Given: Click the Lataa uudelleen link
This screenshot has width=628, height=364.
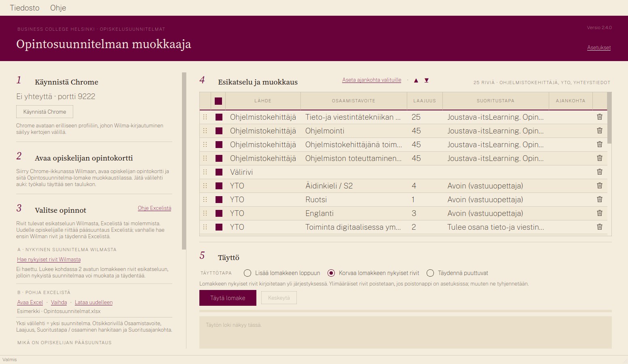Looking at the screenshot, I should pyautogui.click(x=94, y=303).
